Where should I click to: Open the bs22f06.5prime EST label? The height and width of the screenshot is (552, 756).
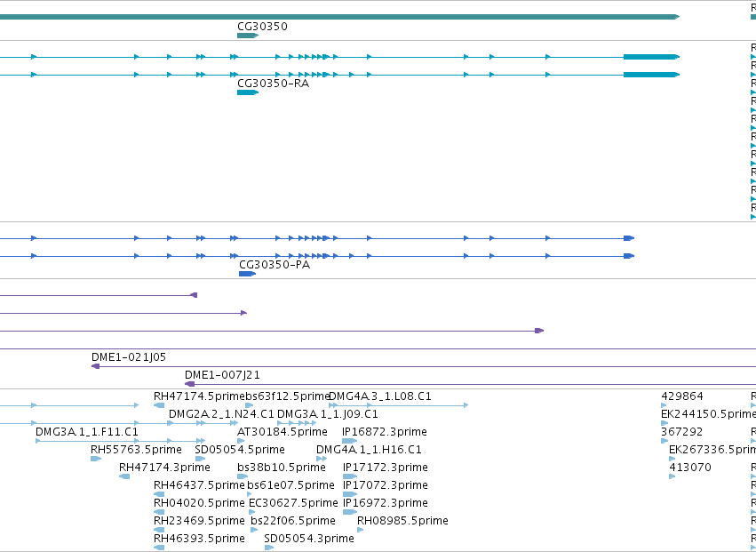point(293,521)
